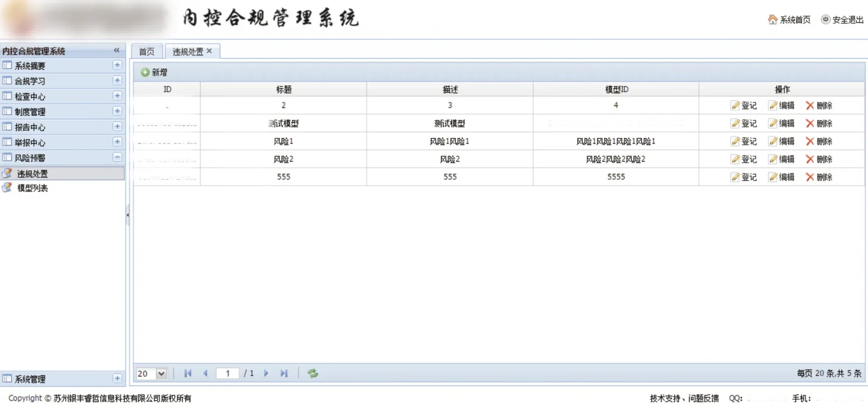Go to the first page arrow icon
The width and height of the screenshot is (868, 408).
point(188,374)
